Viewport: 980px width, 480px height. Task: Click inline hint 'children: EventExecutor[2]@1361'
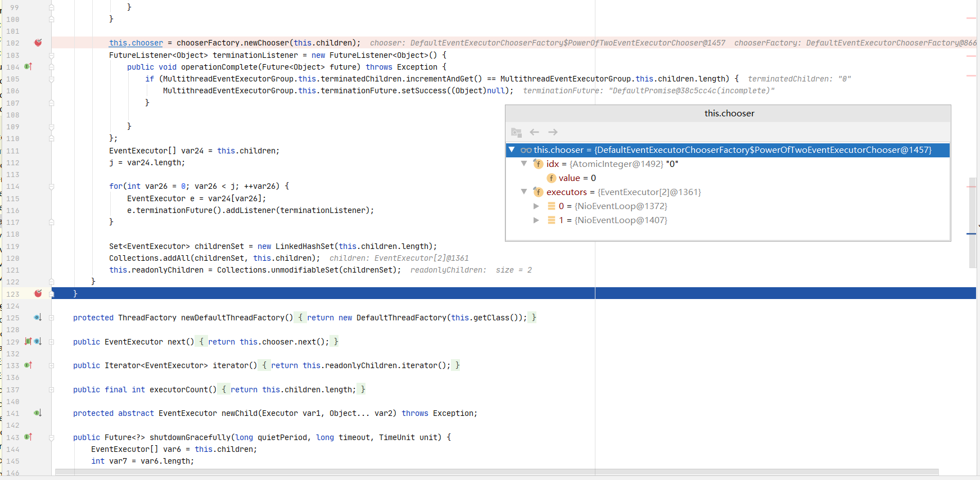399,258
